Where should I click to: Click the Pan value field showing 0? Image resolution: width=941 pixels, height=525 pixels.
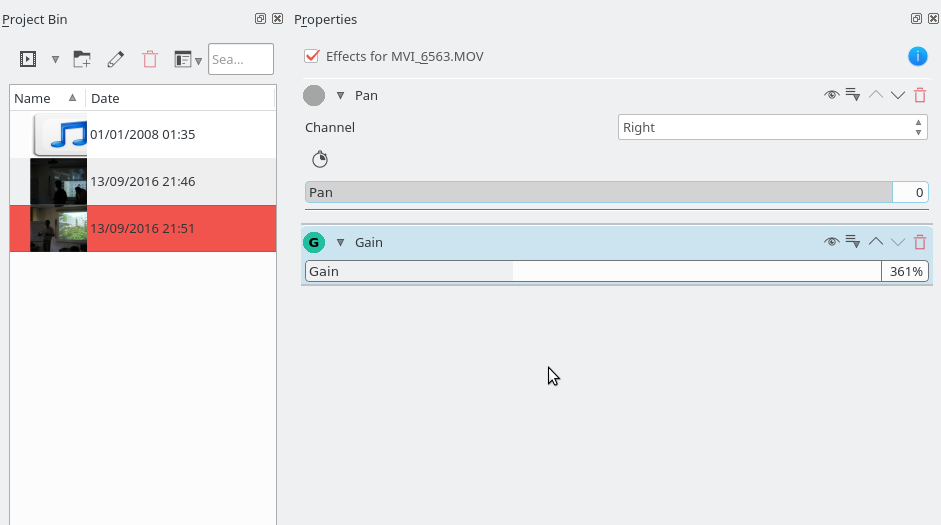point(910,192)
